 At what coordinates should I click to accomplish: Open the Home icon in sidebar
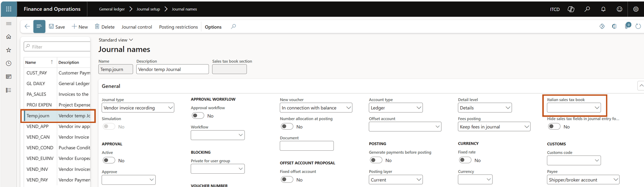(x=9, y=37)
